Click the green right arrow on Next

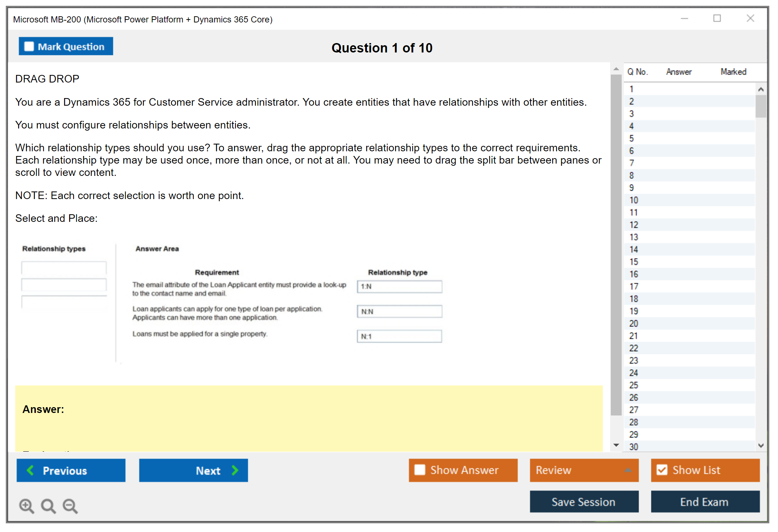tap(235, 470)
